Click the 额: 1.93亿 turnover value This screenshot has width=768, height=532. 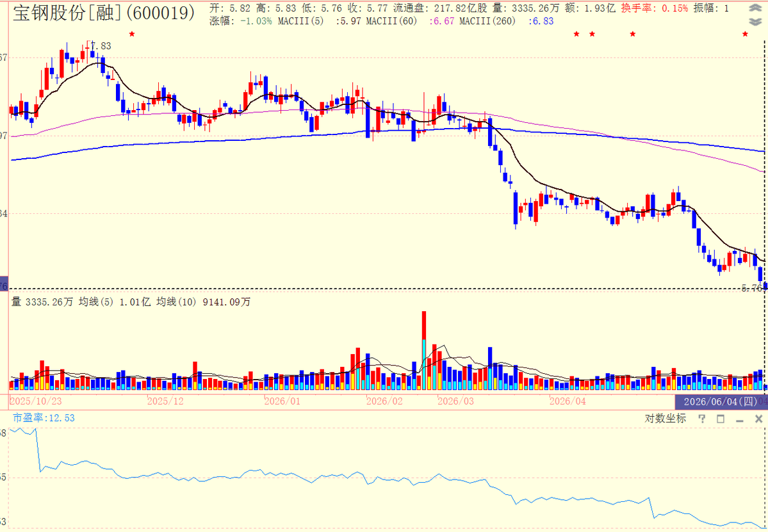(591, 8)
